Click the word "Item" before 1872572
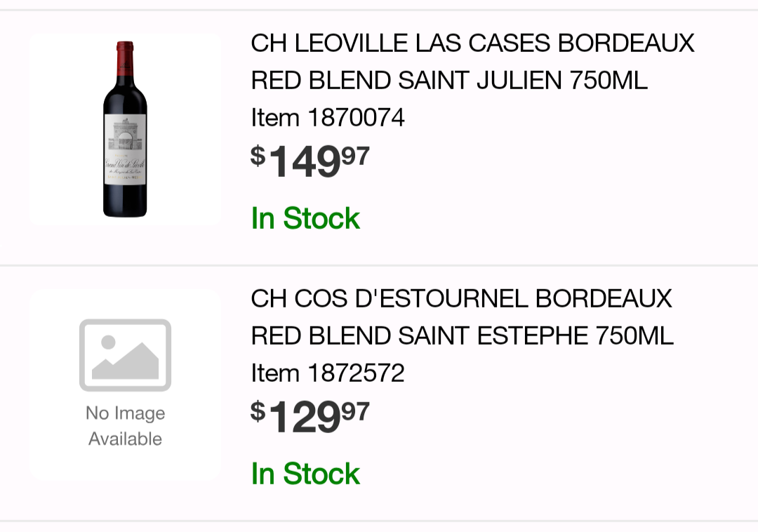The height and width of the screenshot is (532, 758). [276, 373]
